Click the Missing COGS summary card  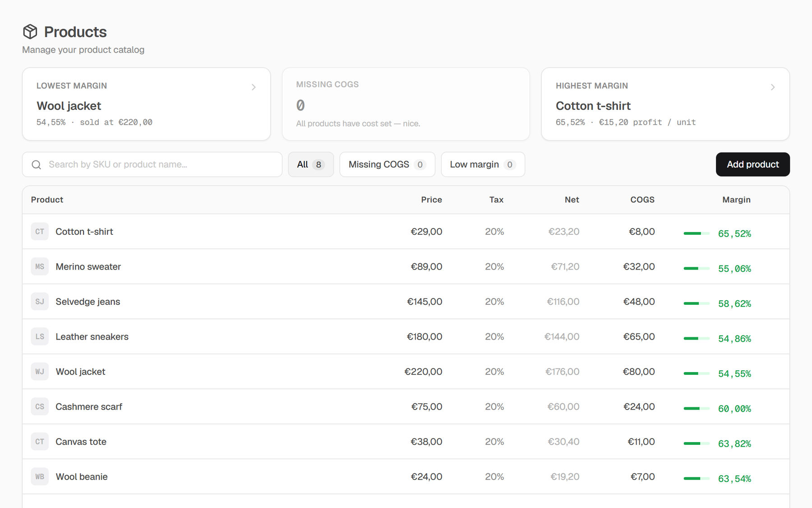(x=406, y=104)
